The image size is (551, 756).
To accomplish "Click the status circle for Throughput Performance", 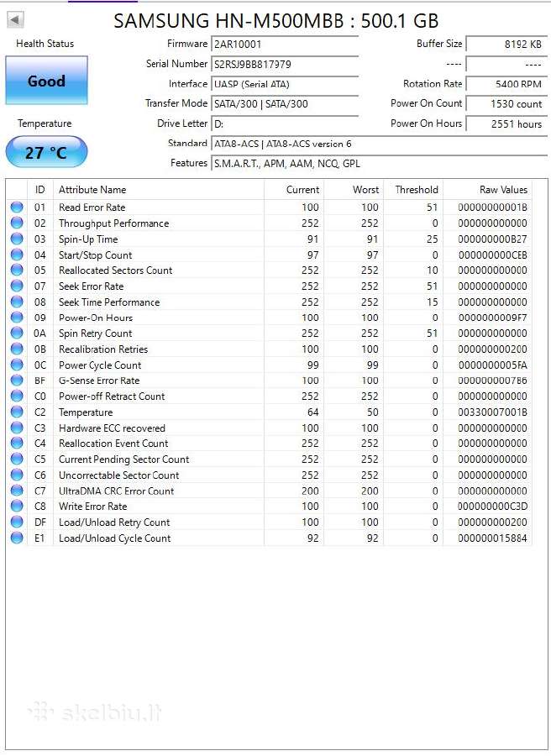I will point(17,223).
